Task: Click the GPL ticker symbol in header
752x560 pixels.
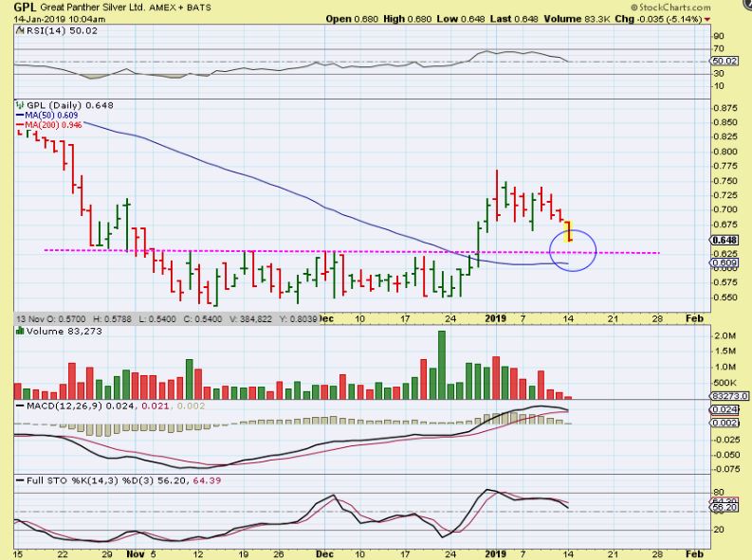Action: pyautogui.click(x=25, y=7)
